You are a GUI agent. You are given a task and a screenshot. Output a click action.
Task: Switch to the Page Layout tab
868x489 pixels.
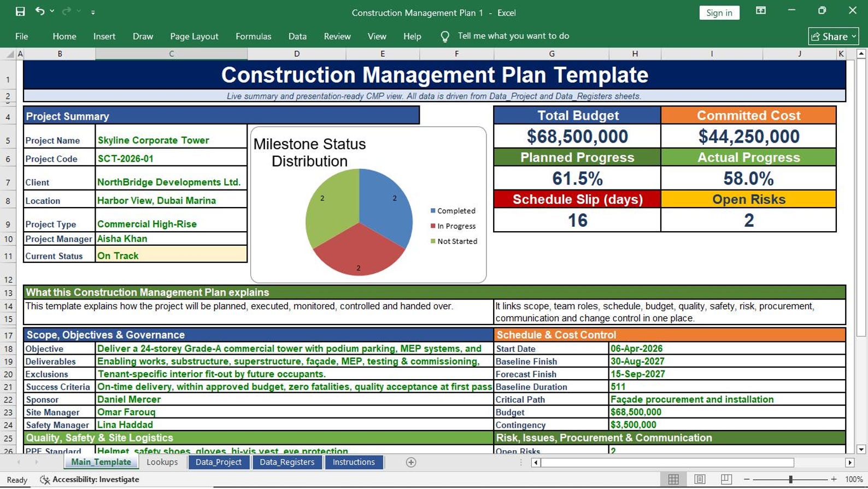(194, 36)
